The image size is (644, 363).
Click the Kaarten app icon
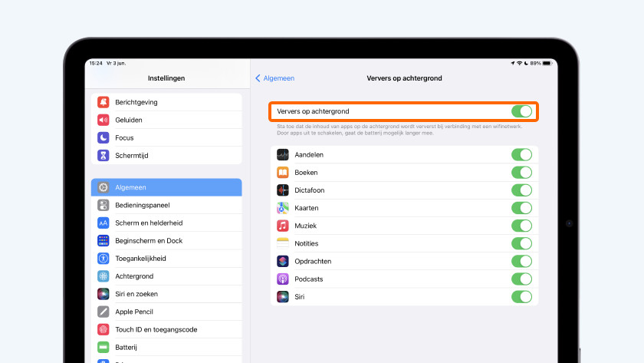click(x=283, y=208)
